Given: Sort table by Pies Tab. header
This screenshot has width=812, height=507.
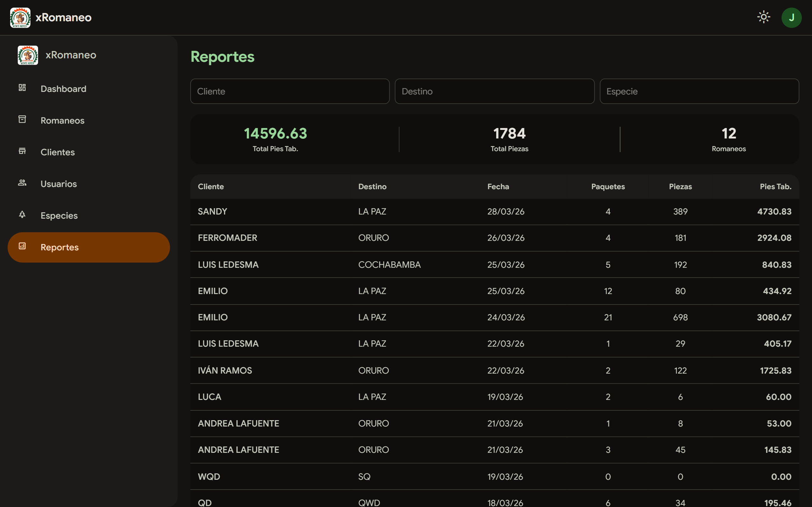Looking at the screenshot, I should point(775,186).
